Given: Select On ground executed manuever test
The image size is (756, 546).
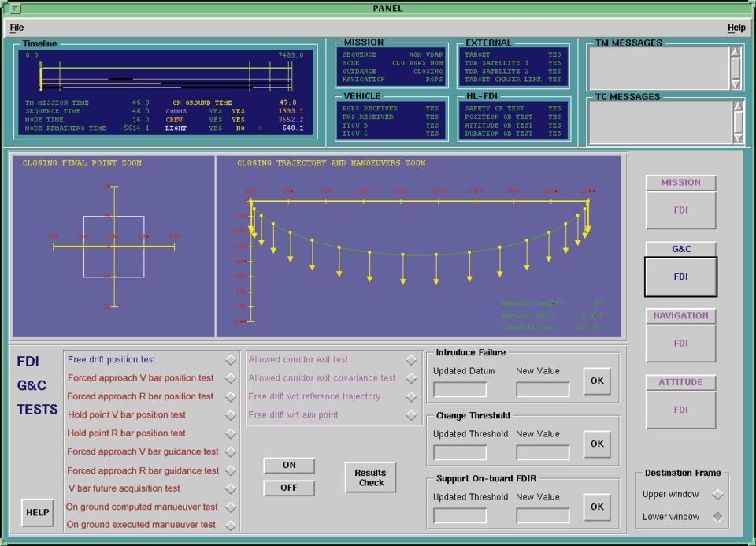Looking at the screenshot, I should tap(230, 525).
